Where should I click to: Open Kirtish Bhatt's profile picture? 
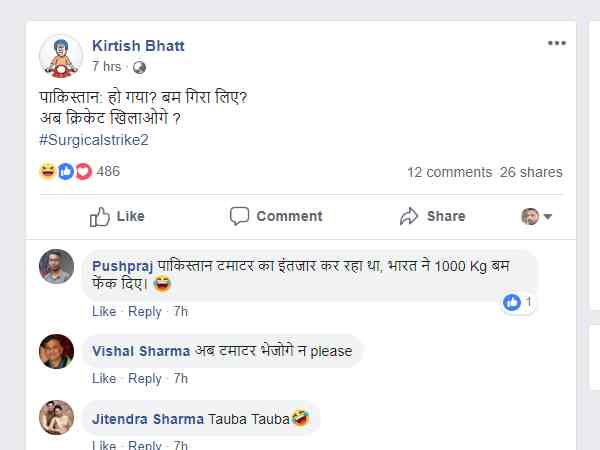60,55
